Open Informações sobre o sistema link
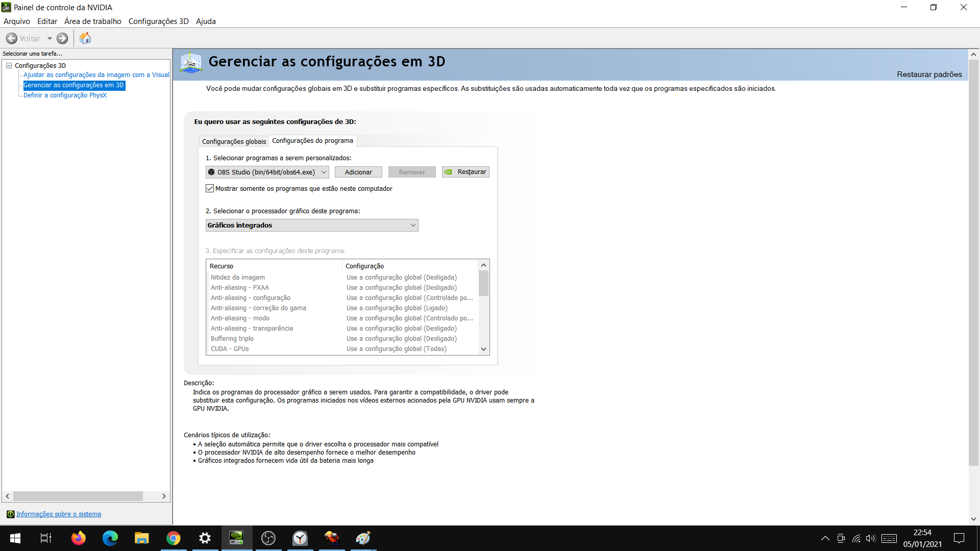 tap(59, 514)
